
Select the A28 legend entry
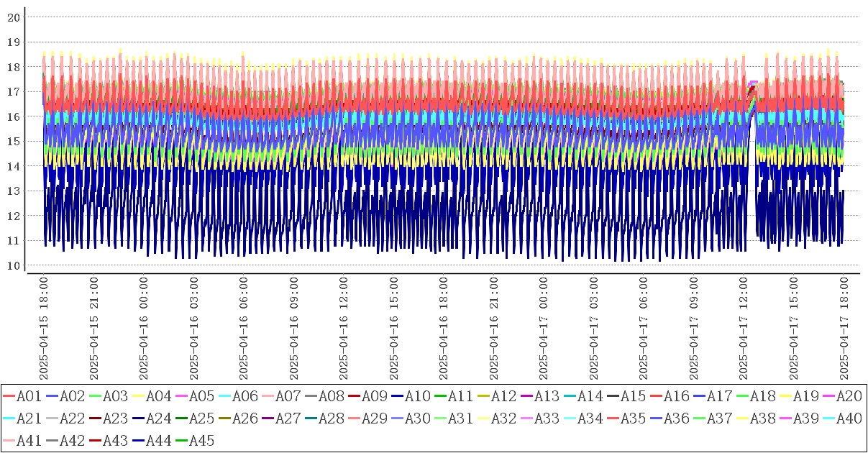coord(332,418)
